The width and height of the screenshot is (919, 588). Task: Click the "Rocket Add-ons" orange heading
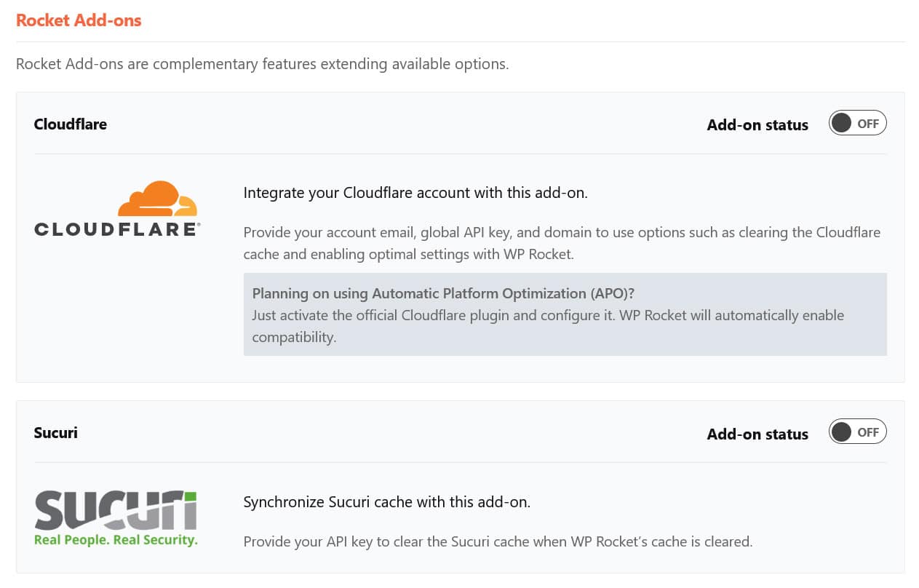[x=79, y=20]
